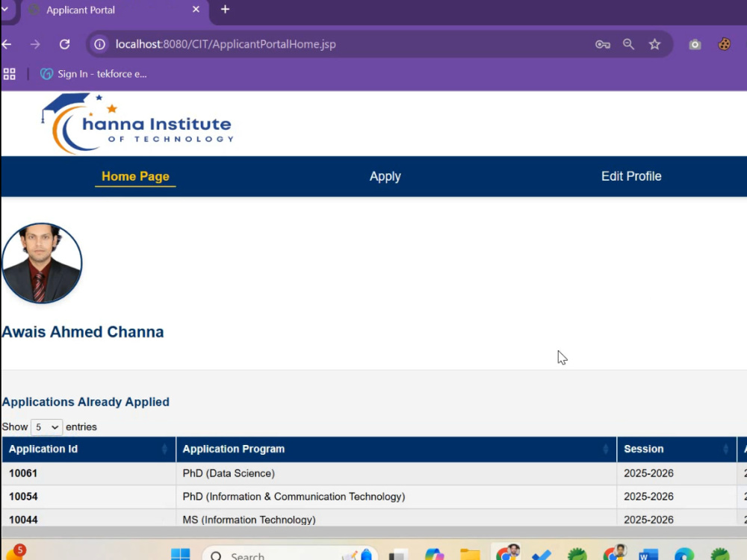The height and width of the screenshot is (560, 747).
Task: Open File Explorer from the taskbar
Action: (x=470, y=554)
